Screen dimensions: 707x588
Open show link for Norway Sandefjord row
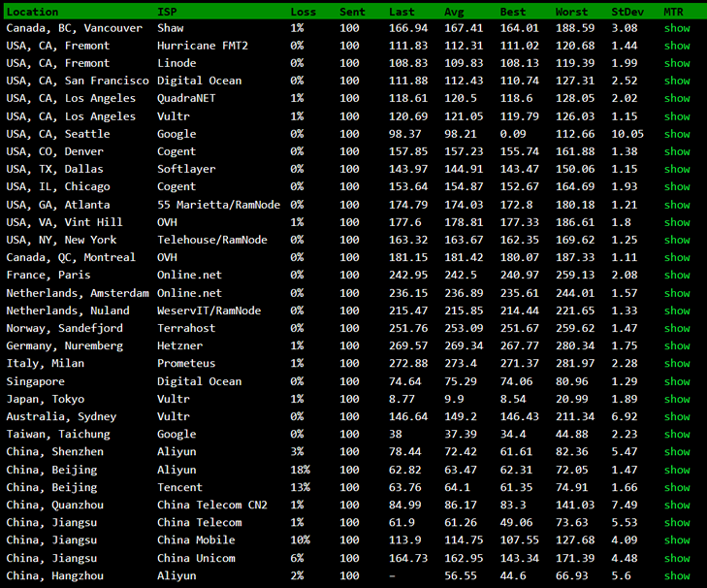(x=677, y=329)
